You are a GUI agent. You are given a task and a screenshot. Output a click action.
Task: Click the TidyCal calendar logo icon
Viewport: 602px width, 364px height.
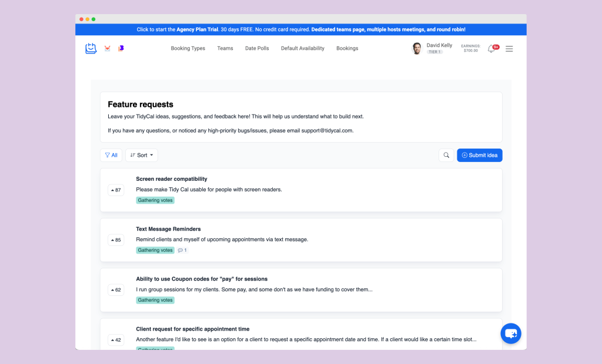(x=91, y=48)
